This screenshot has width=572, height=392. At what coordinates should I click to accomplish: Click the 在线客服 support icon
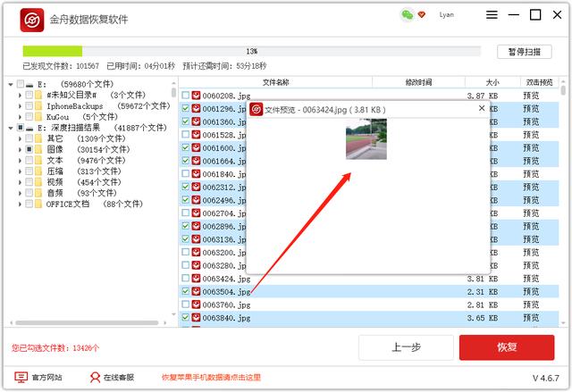click(x=95, y=377)
